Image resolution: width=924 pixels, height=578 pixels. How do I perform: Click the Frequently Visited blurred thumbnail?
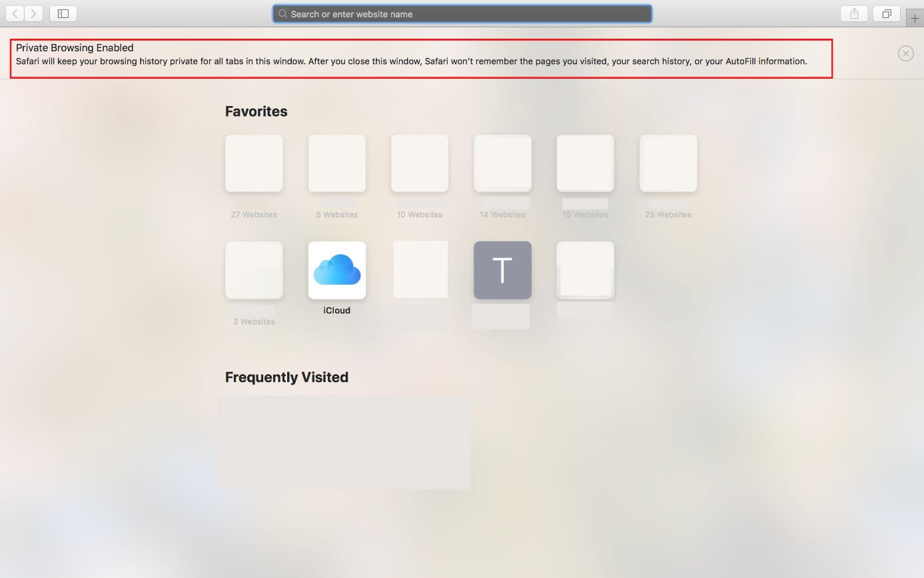tap(345, 442)
